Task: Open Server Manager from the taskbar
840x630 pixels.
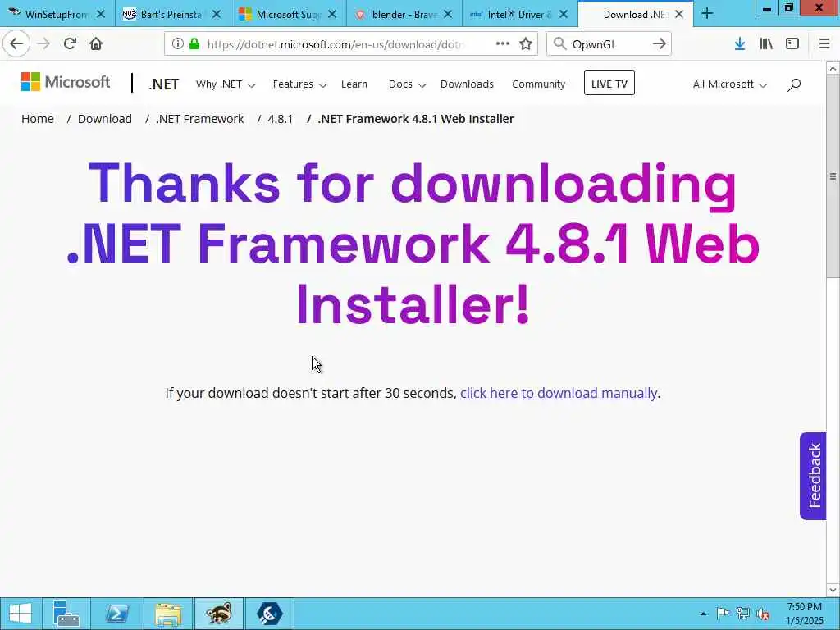Action: [x=66, y=614]
